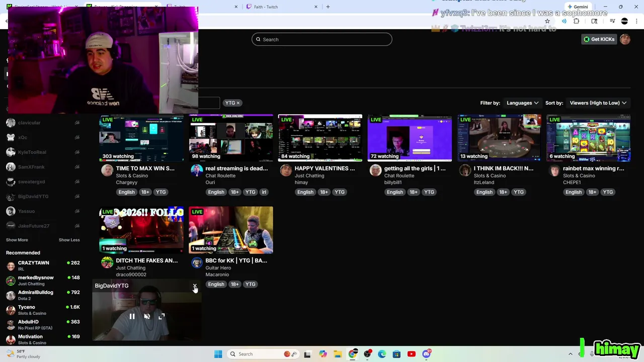This screenshot has height=362, width=644.
Task: Click Show More in the sidebar
Action: tap(17, 240)
